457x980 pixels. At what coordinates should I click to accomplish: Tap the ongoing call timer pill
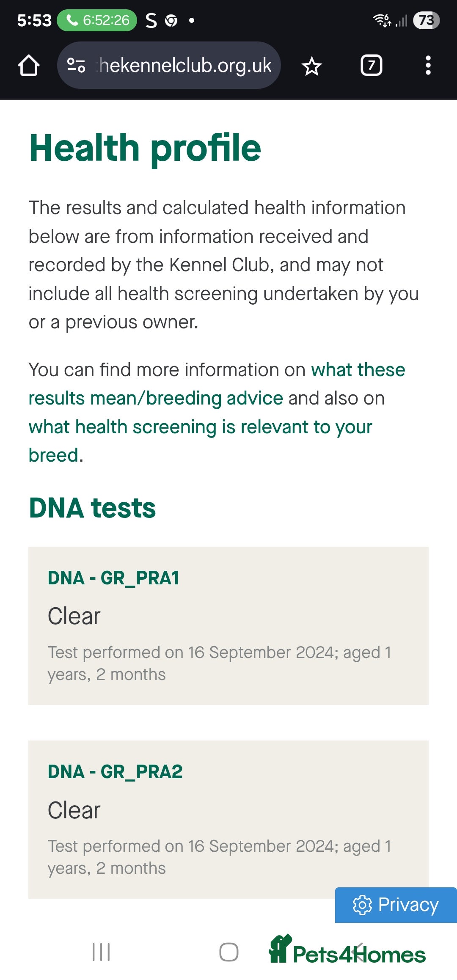pyautogui.click(x=97, y=20)
